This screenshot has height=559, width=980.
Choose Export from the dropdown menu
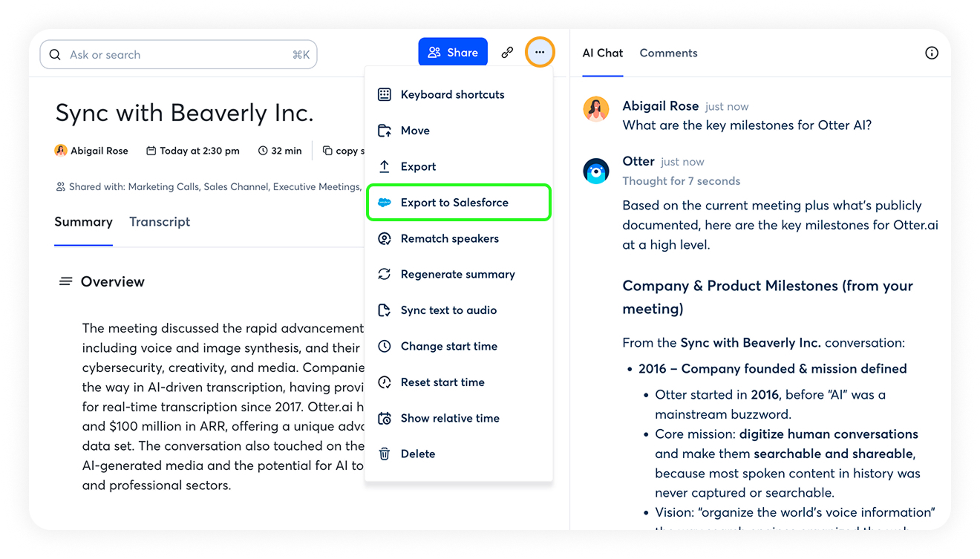click(x=418, y=167)
